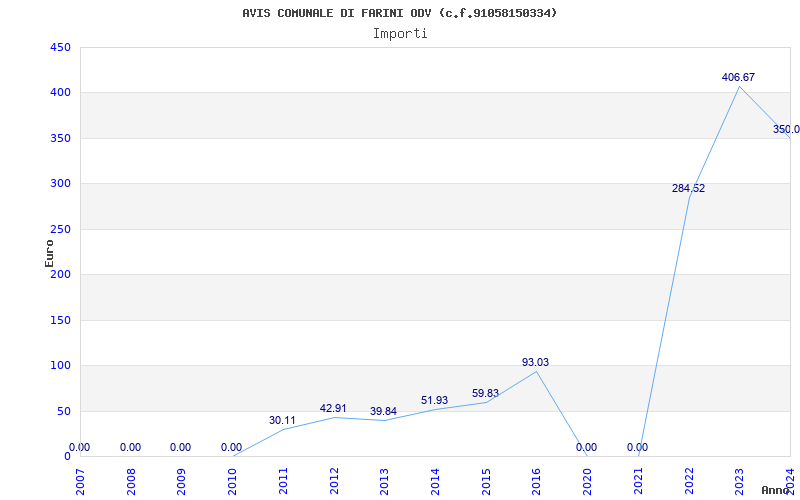Screen dimensions: 800x500
Task: Click the line point at 2022
Action: [689, 197]
